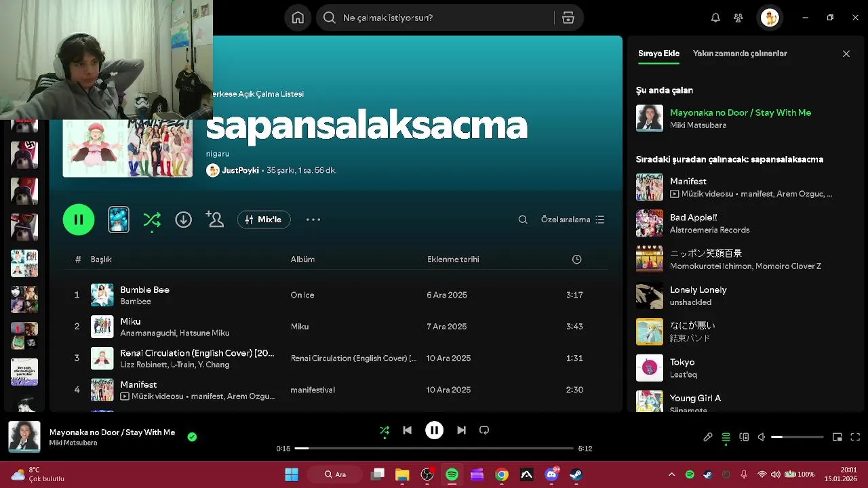Viewport: 868px width, 488px height.
Task: Open the connect-to-a-device panel
Action: (x=744, y=437)
